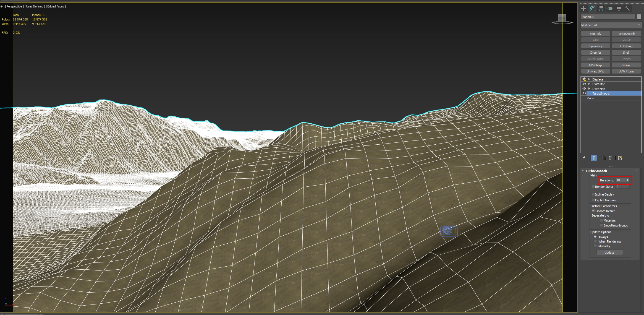This screenshot has width=644, height=315.
Task: Enable Isoline Display checkbox
Action: coord(593,194)
